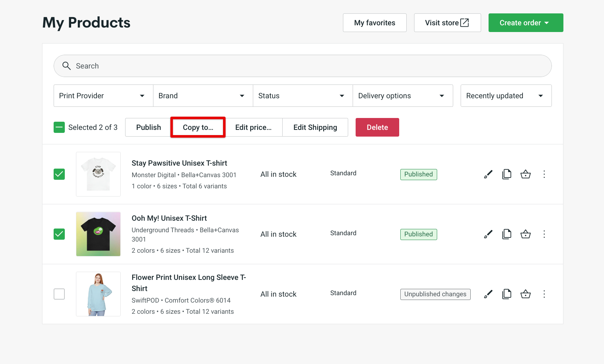
Task: Click the search magnifier icon
Action: [67, 66]
